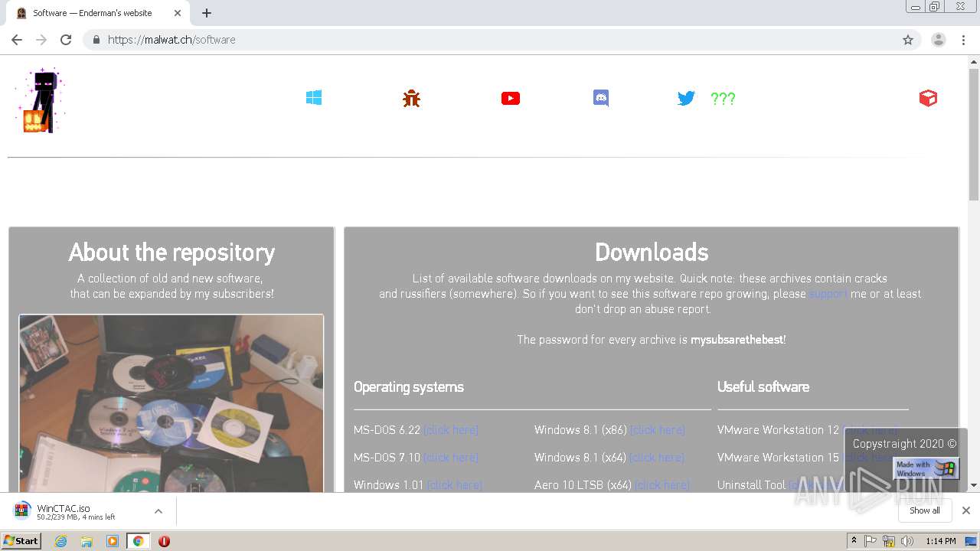Download Aero 10 LTSB (x64) click here

click(662, 485)
